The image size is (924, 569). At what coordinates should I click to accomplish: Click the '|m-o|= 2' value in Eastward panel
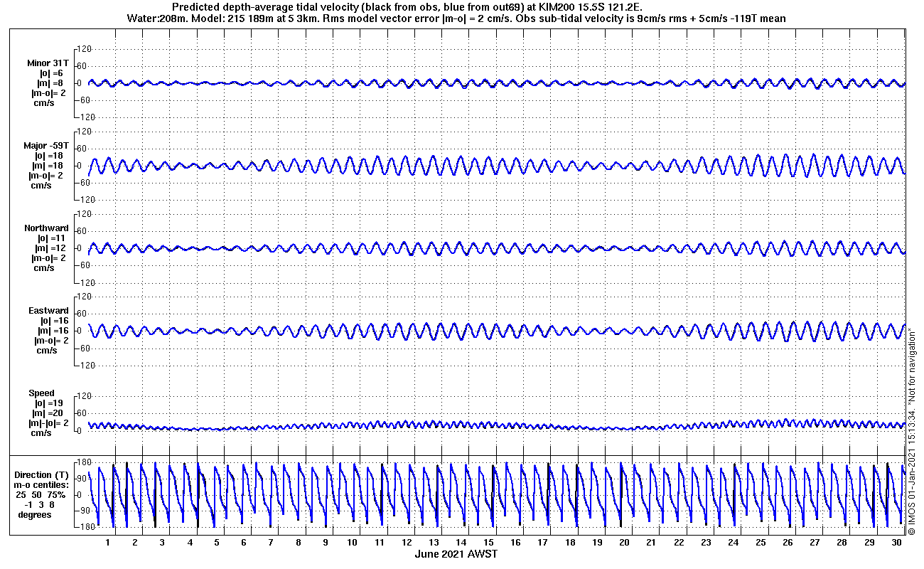(x=50, y=341)
